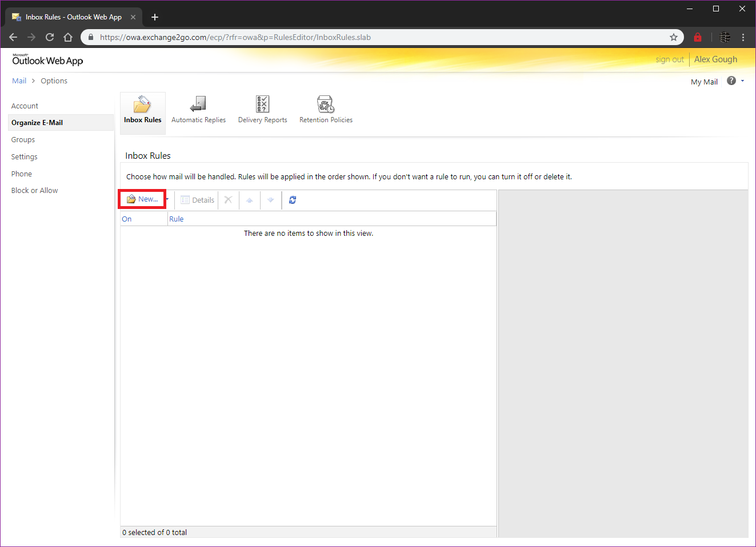
Task: Open the Retention Policies section
Action: click(x=326, y=110)
